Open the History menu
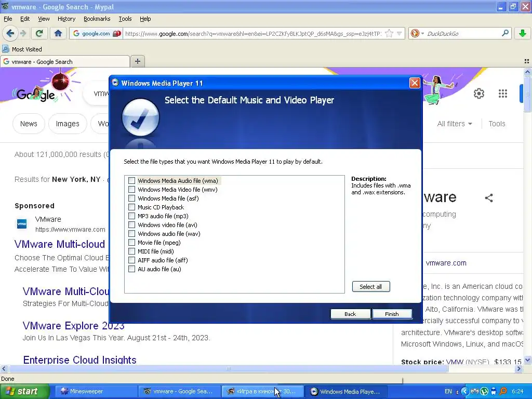This screenshot has width=532, height=399. coord(66,19)
